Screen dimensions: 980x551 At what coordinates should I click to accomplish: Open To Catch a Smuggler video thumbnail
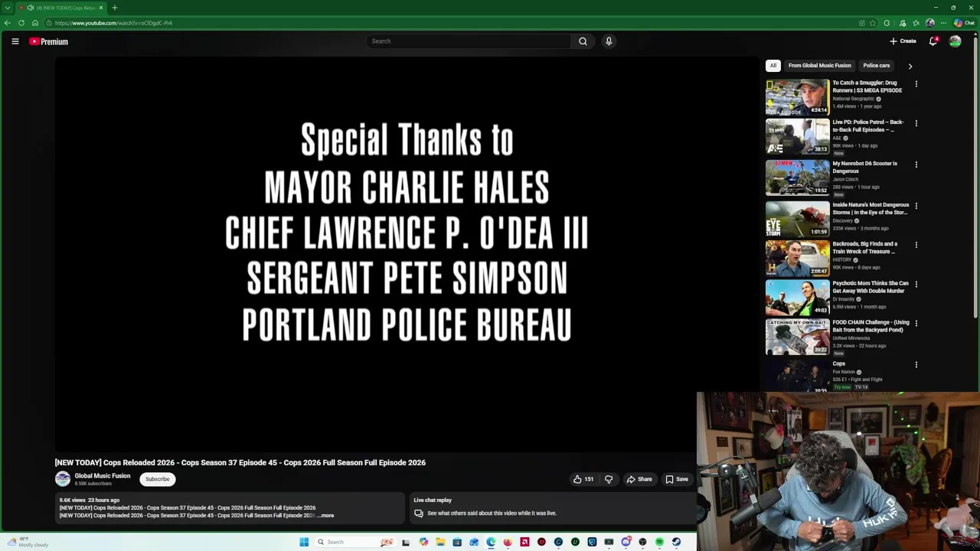[x=797, y=97]
